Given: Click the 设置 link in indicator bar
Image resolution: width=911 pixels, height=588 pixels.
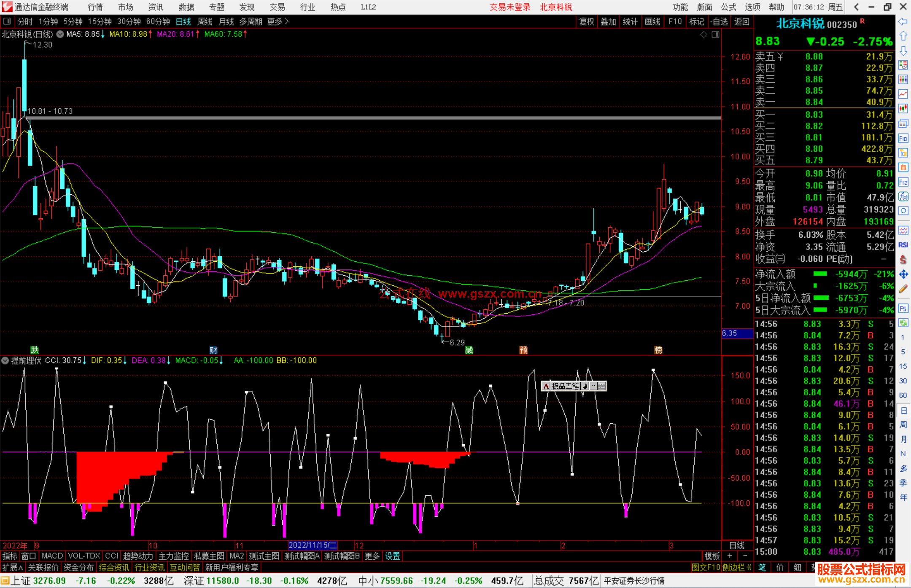Looking at the screenshot, I should coord(392,556).
